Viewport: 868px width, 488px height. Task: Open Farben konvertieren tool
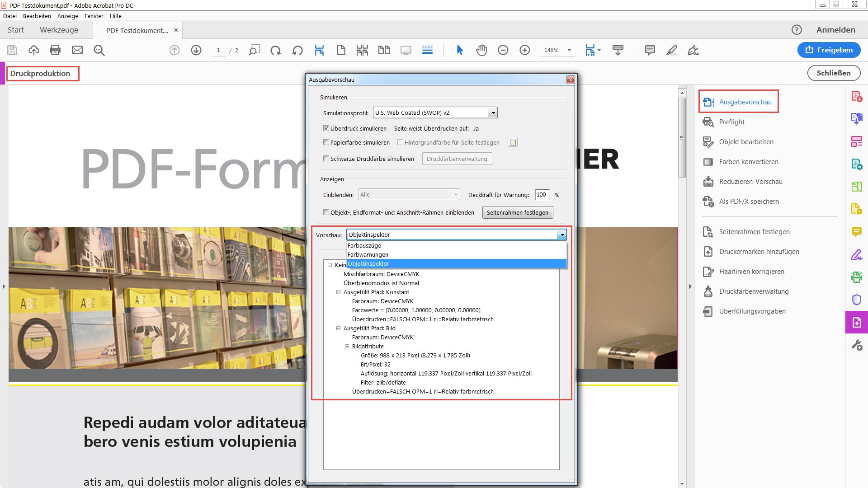[x=748, y=162]
